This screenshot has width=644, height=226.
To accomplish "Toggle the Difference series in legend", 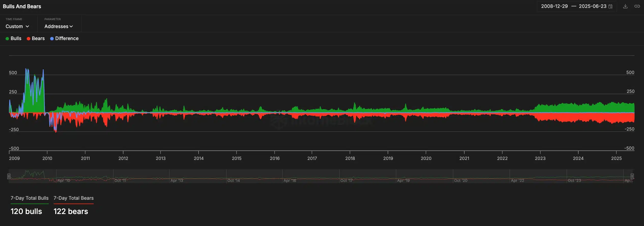I will [64, 39].
